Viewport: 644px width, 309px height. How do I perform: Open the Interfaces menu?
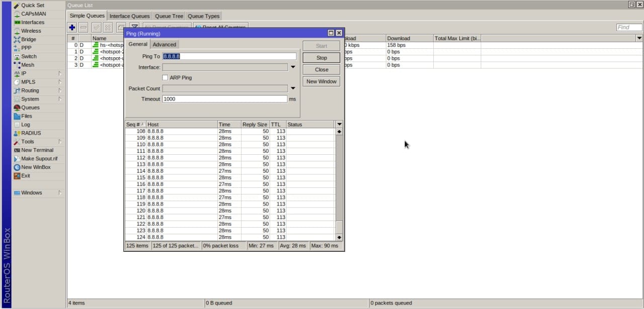(x=33, y=22)
